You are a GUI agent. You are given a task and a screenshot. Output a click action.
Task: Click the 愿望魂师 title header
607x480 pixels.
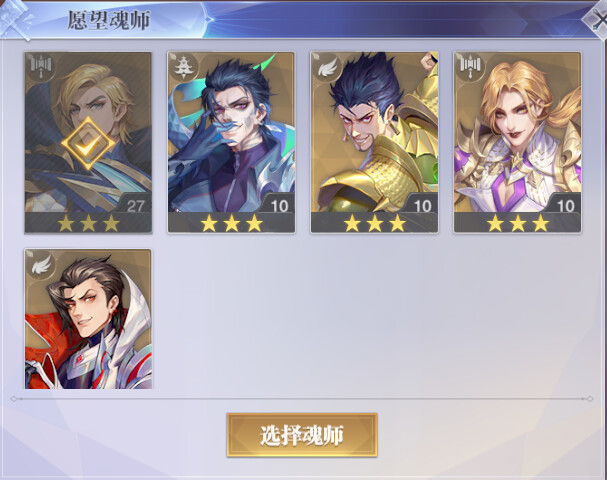[109, 20]
